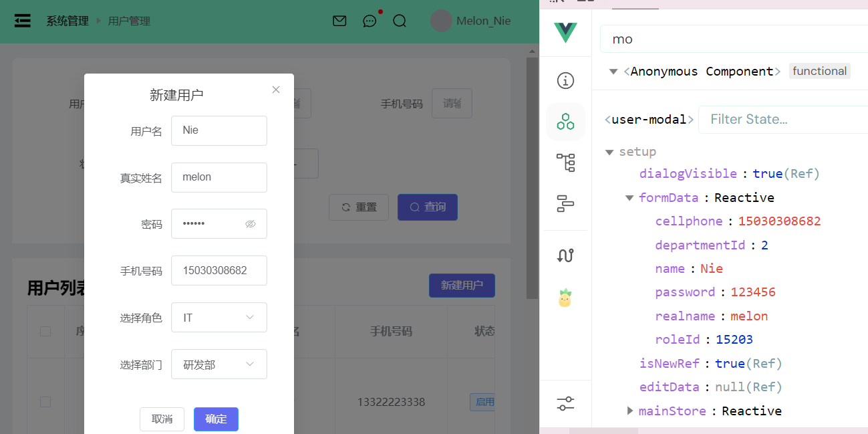Open the chat messages icon
The width and height of the screenshot is (868, 434).
(x=370, y=21)
